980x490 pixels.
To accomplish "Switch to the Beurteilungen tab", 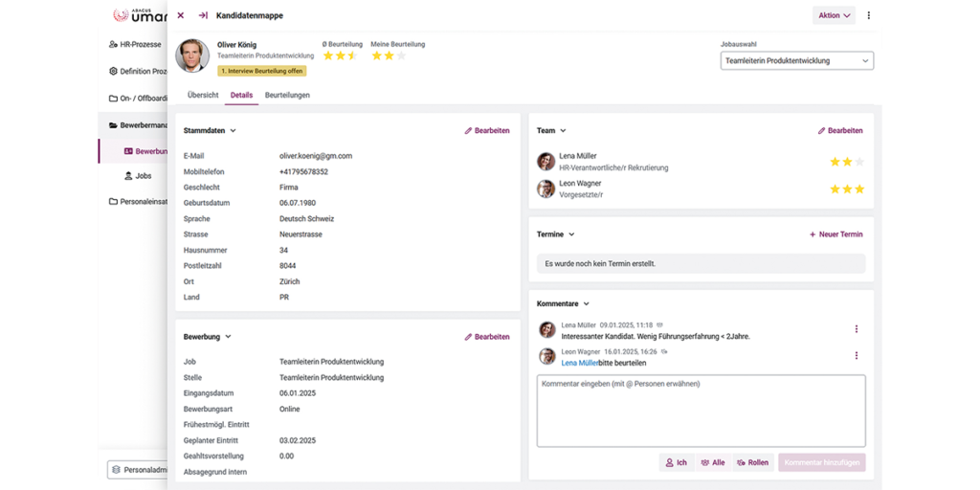I will [287, 96].
